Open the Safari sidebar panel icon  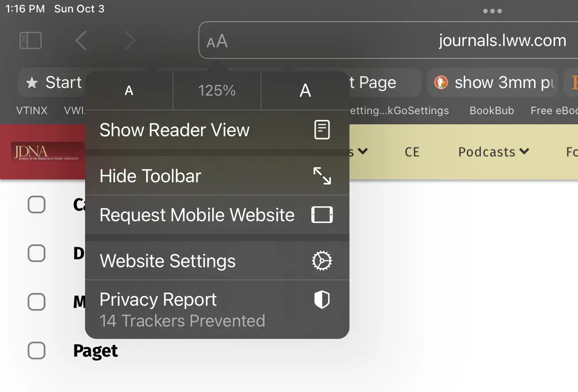tap(31, 41)
